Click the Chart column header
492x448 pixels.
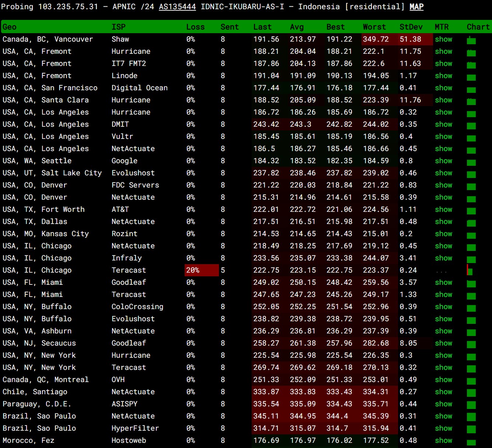click(478, 27)
